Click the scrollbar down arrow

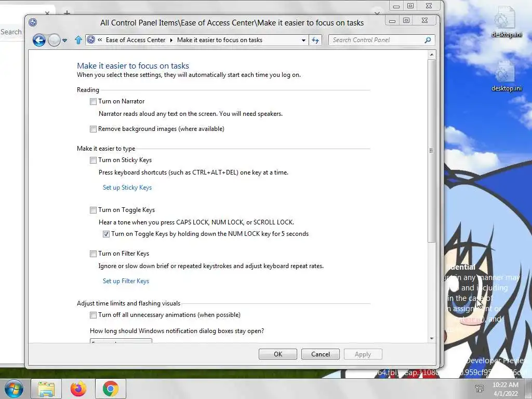432,338
